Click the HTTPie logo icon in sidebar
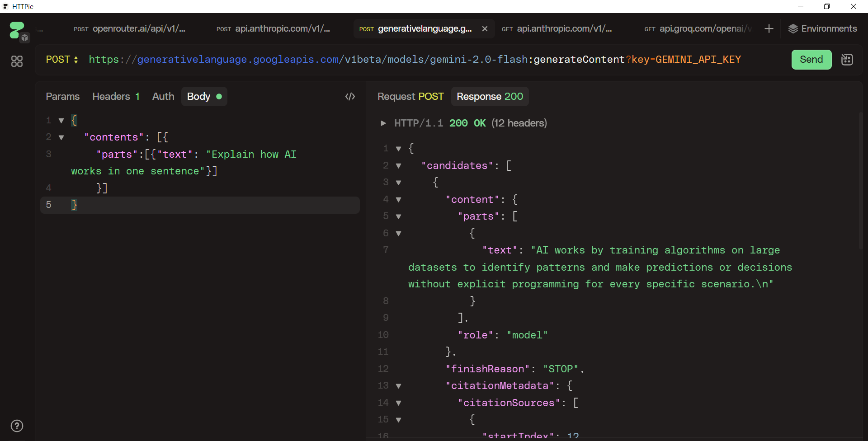 point(17,30)
